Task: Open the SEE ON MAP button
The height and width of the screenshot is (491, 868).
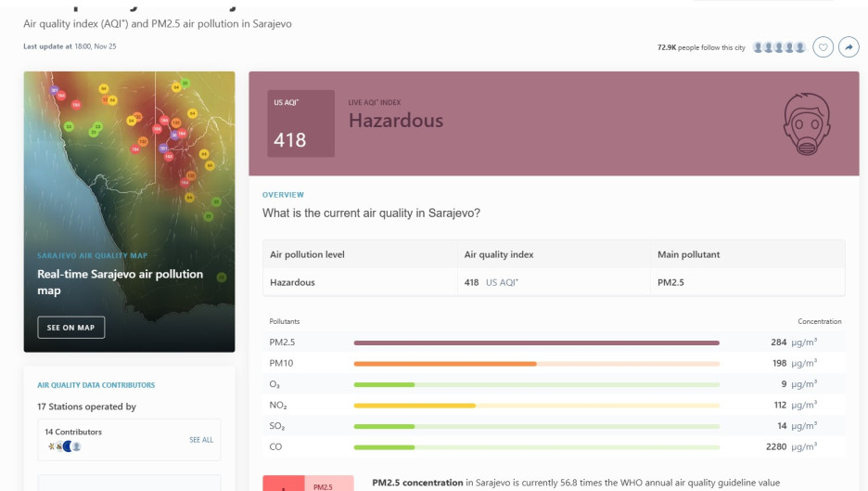Action: 70,328
